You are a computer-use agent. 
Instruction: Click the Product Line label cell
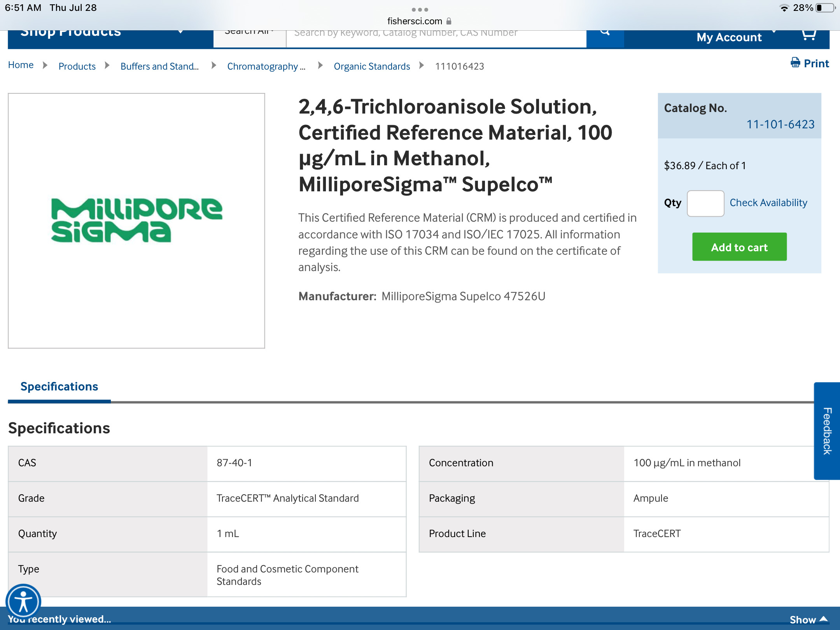pos(521,534)
